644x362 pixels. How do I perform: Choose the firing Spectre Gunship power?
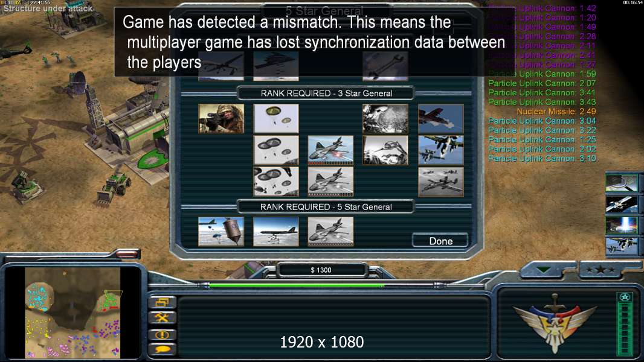(330, 150)
